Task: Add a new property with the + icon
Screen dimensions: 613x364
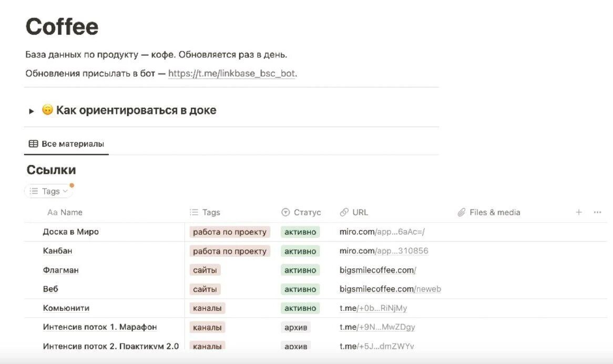Action: pos(578,212)
